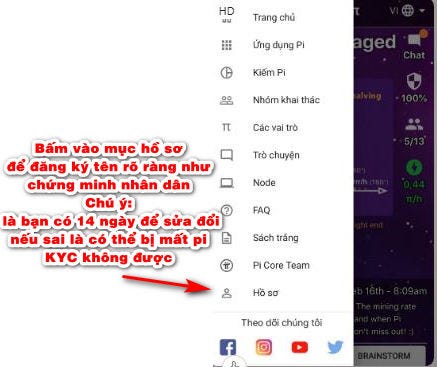Image resolution: width=437 pixels, height=367 pixels.
Task: Click the green lightning mining button
Action: [x=414, y=168]
